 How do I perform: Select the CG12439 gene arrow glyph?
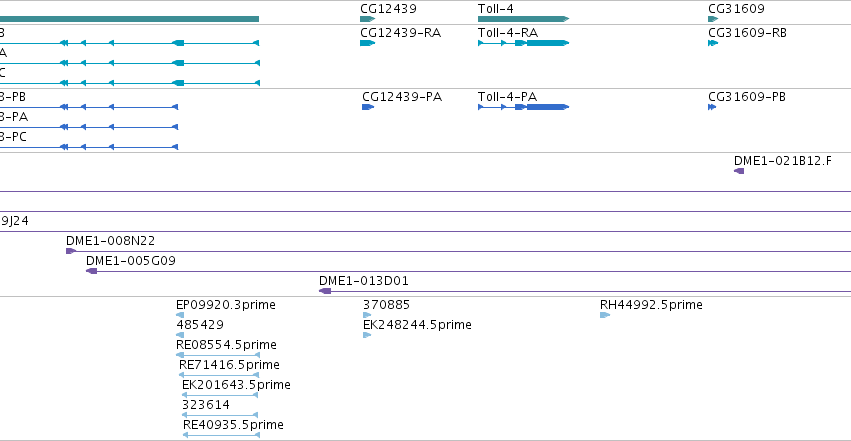point(367,19)
